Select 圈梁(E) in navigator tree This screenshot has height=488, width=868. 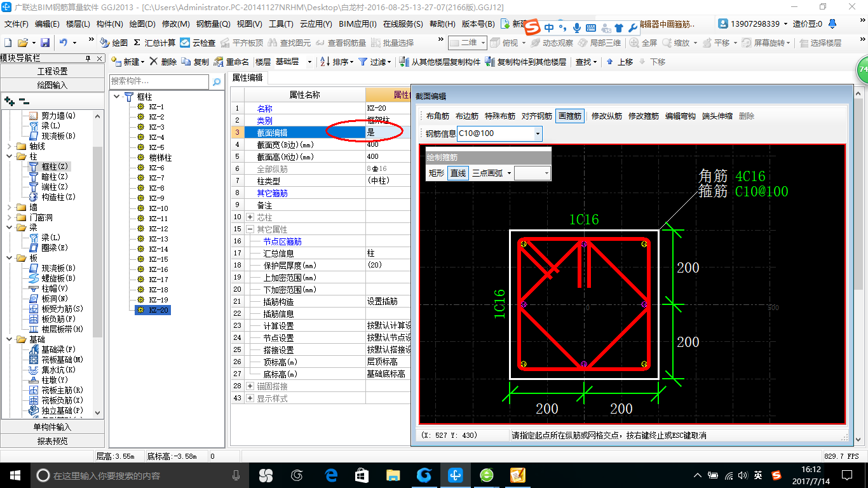tap(54, 248)
